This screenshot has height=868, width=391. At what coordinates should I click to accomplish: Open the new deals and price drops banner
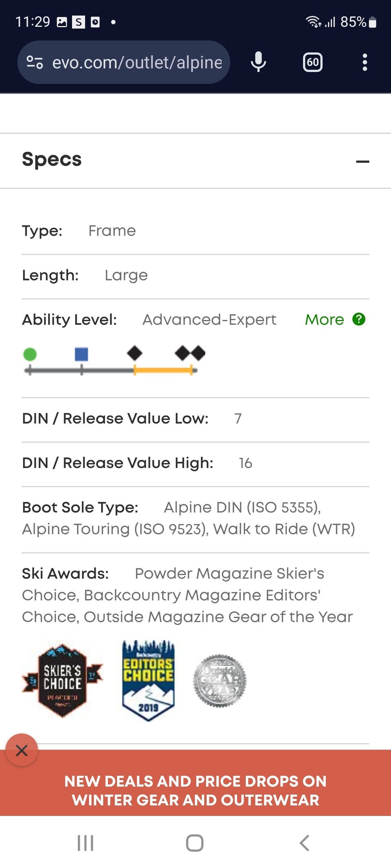pyautogui.click(x=195, y=790)
